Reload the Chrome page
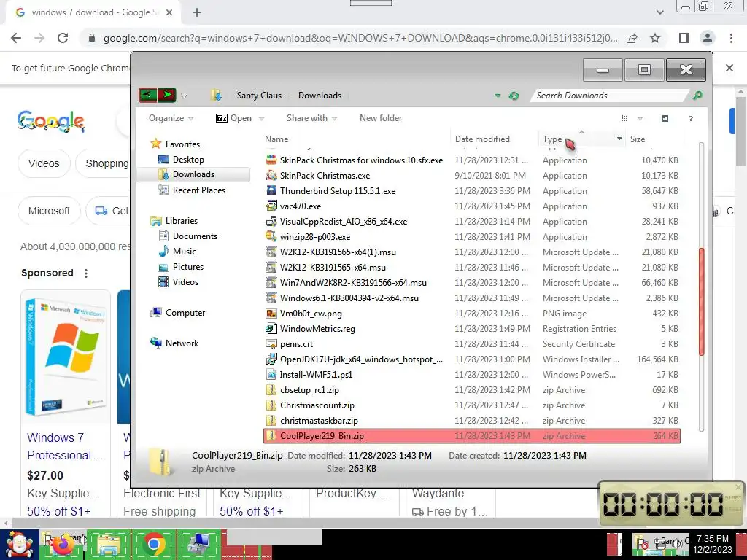 pyautogui.click(x=63, y=38)
